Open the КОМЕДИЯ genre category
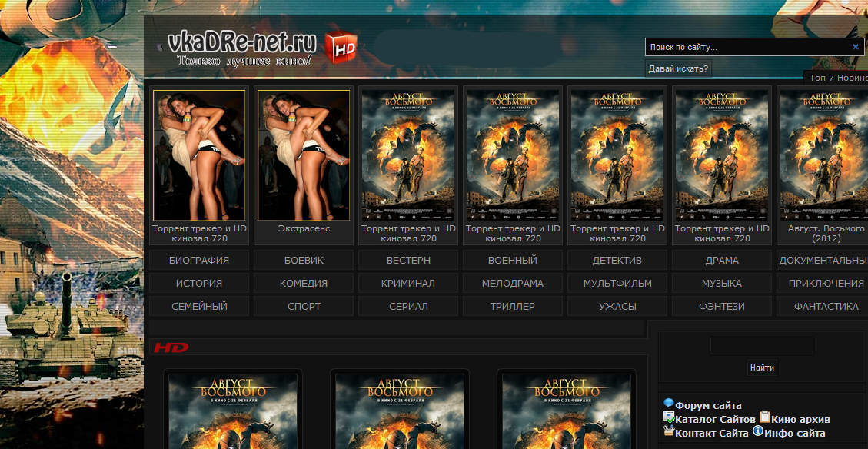 (x=304, y=284)
